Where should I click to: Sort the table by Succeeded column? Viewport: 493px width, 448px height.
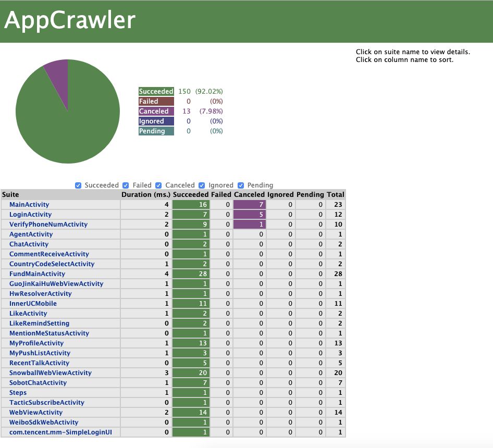pyautogui.click(x=191, y=194)
